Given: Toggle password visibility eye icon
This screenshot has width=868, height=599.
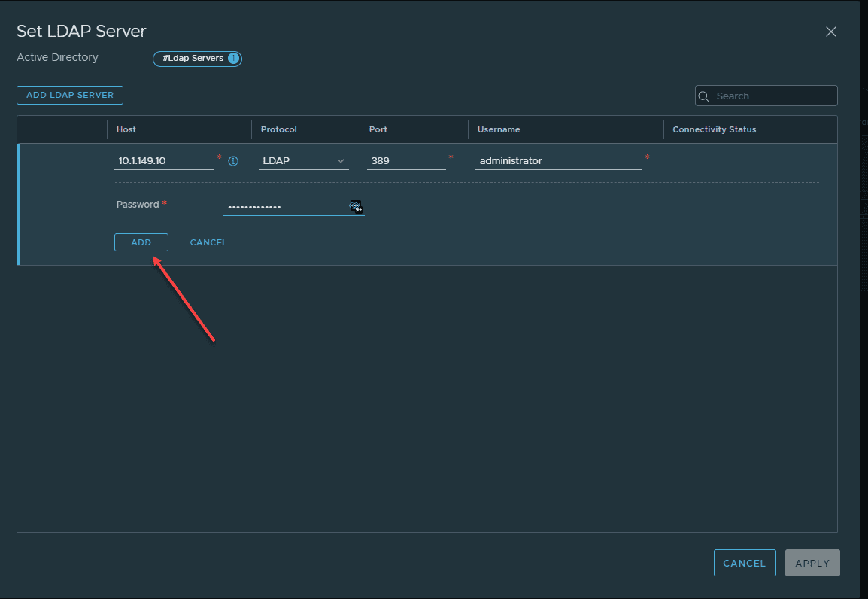Looking at the screenshot, I should [355, 206].
